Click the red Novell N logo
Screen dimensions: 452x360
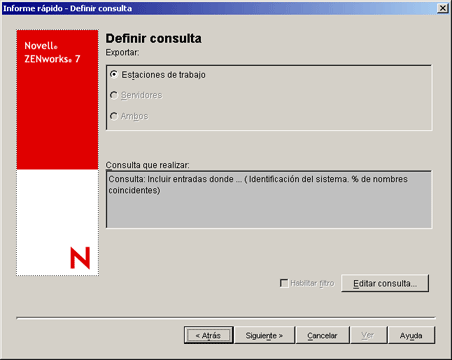pos(80,258)
